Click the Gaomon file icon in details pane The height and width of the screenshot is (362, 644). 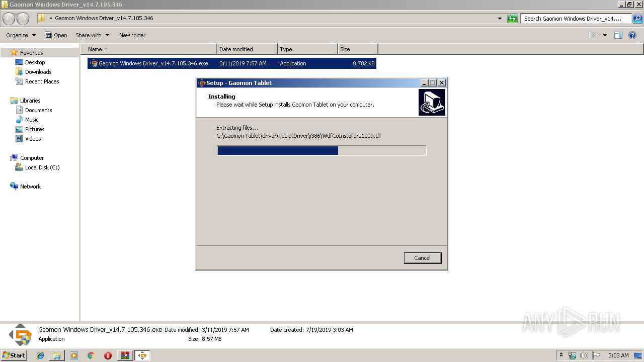click(x=20, y=334)
